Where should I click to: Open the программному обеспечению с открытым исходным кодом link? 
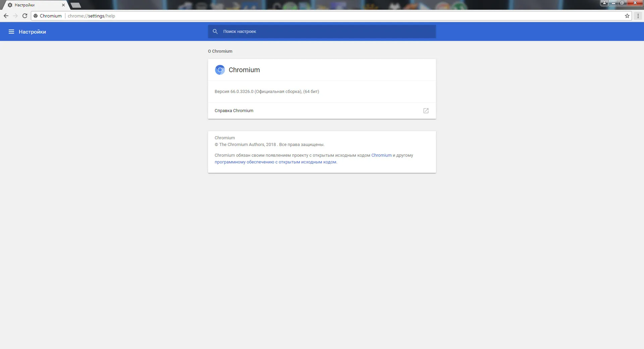click(275, 162)
